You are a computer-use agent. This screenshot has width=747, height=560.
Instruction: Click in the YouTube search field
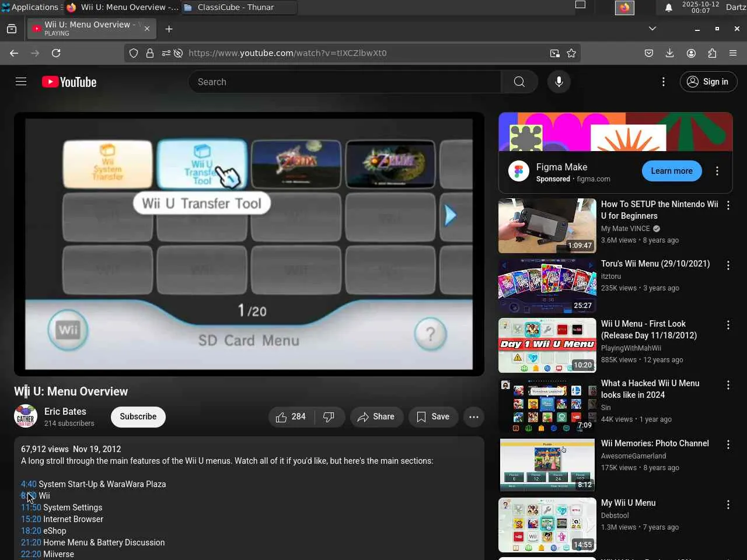point(344,82)
